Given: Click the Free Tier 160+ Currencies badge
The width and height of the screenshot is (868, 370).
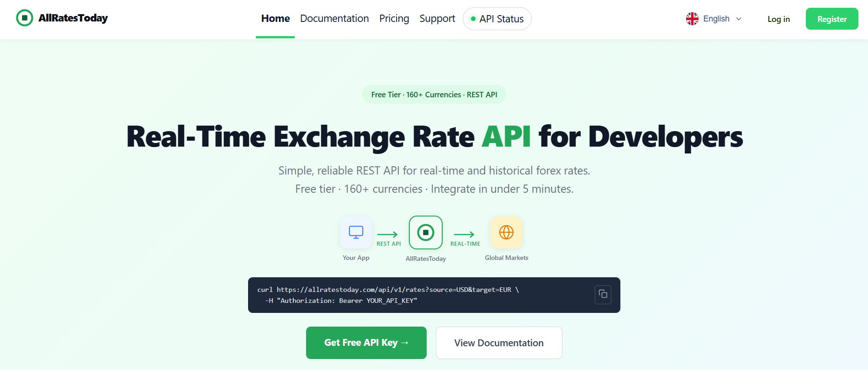Looking at the screenshot, I should [434, 95].
